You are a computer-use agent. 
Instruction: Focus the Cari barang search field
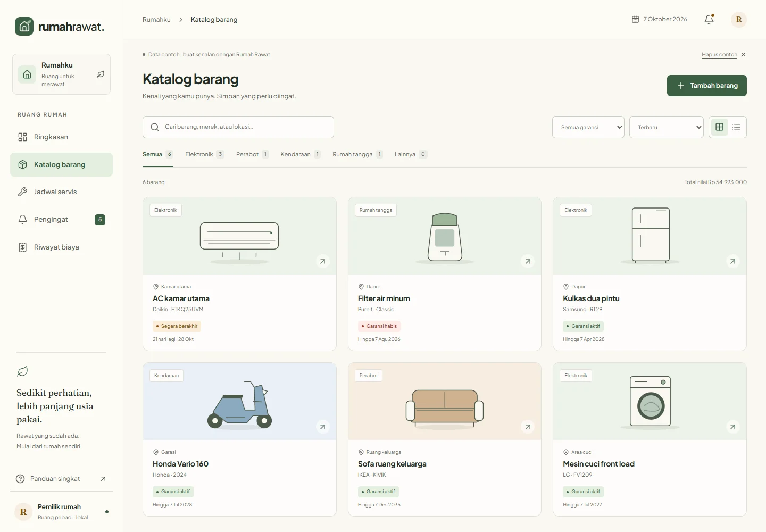[238, 127]
